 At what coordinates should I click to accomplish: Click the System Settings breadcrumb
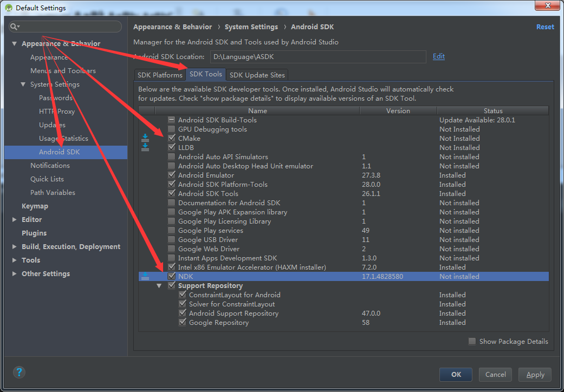tap(251, 27)
